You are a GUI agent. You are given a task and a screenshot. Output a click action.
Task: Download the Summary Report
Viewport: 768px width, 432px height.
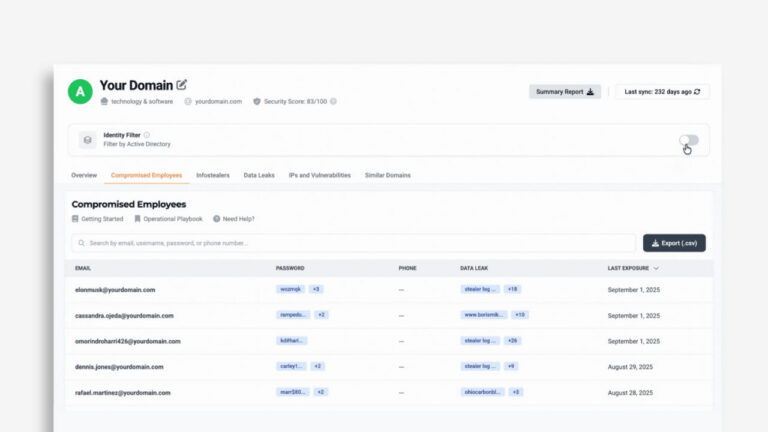point(565,92)
